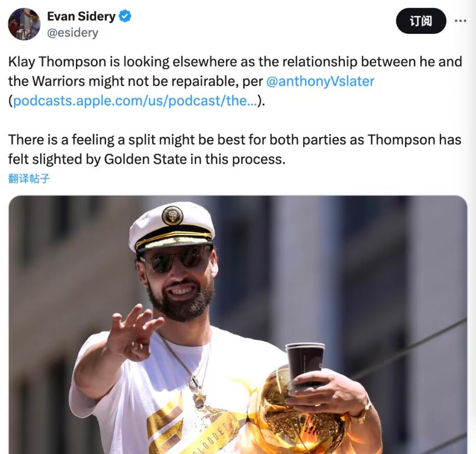This screenshot has height=454, width=476.
Task: Click the dark cup held in photo
Action: (x=305, y=364)
